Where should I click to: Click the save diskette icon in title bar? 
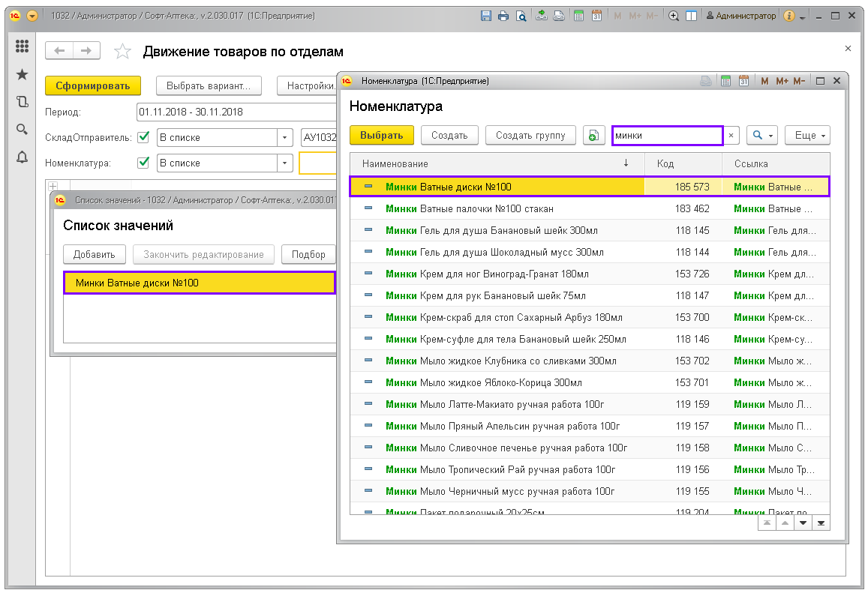point(486,16)
